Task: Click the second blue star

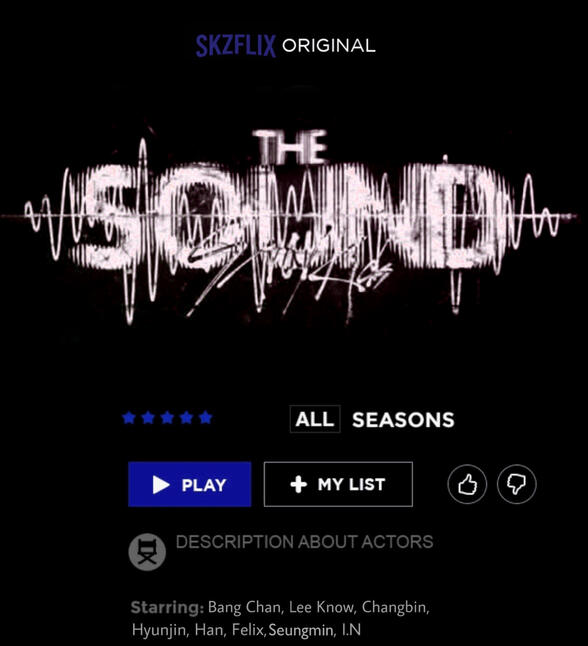Action: tap(148, 418)
